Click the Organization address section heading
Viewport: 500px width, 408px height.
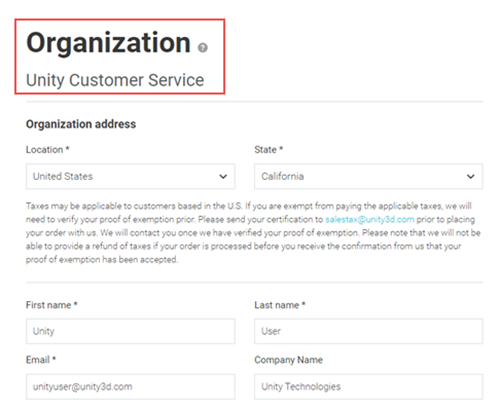click(x=81, y=124)
